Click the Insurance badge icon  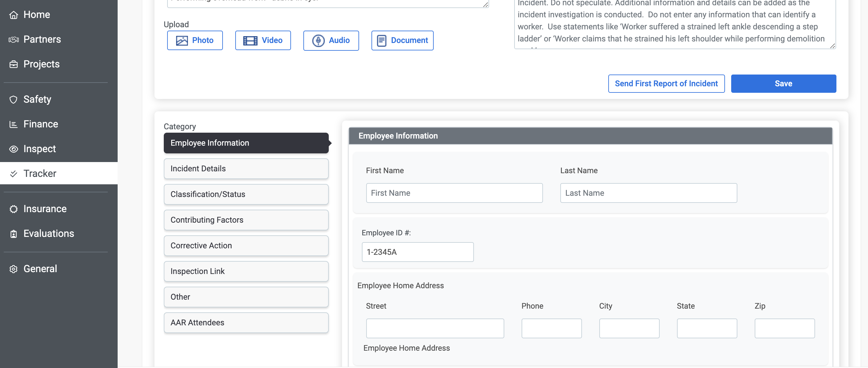pos(14,209)
